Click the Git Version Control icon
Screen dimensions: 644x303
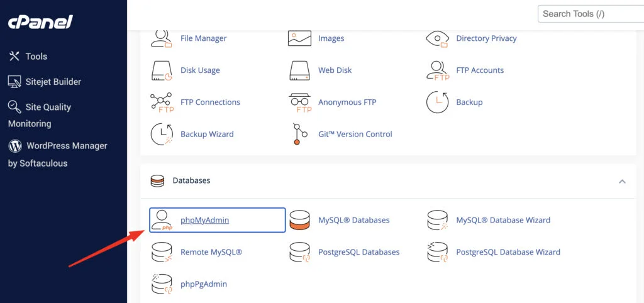tap(300, 134)
